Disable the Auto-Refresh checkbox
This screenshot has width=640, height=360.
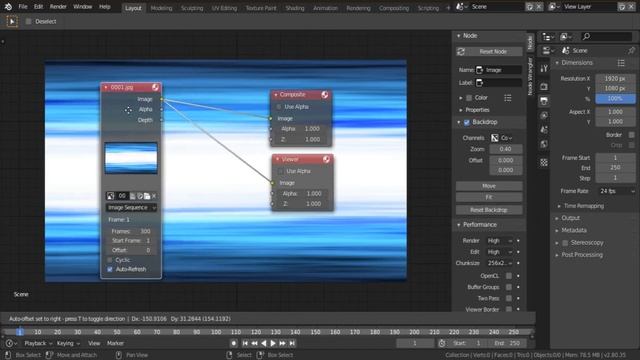(109, 269)
